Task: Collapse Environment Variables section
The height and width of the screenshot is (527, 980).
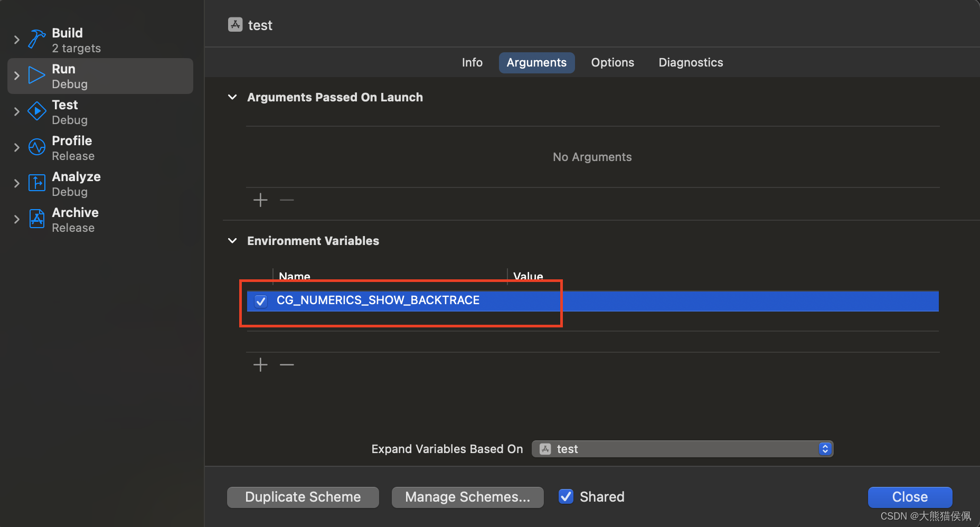Action: [232, 241]
